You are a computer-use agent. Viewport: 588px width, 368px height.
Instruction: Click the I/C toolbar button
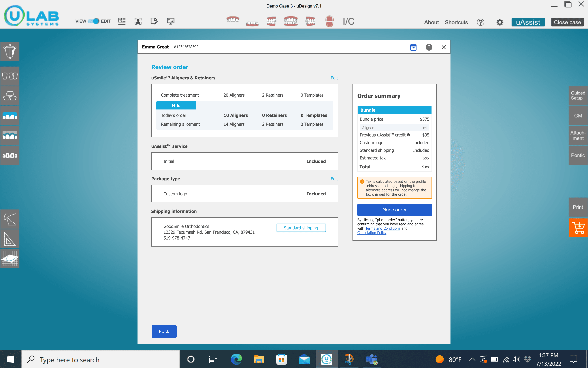(349, 22)
